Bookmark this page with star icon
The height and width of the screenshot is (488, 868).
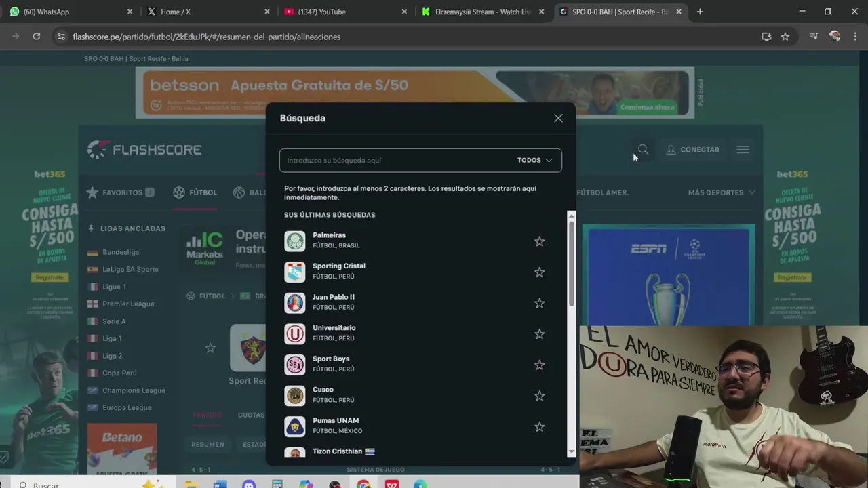785,37
